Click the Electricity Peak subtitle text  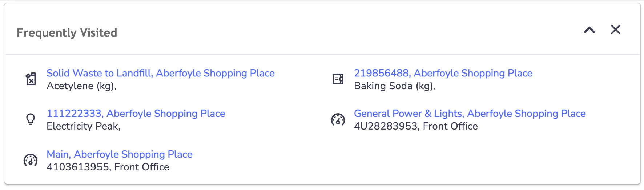pyautogui.click(x=84, y=126)
